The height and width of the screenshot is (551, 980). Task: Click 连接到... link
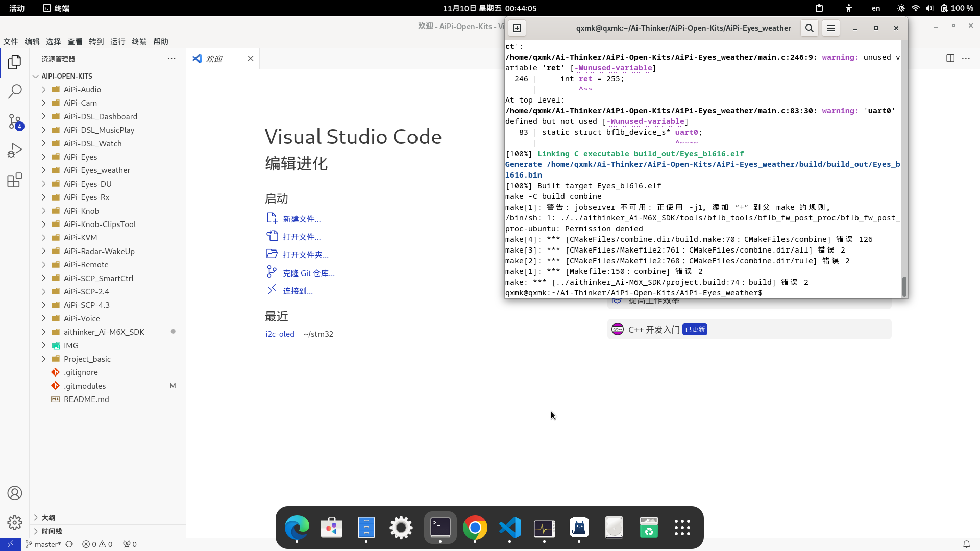coord(298,291)
